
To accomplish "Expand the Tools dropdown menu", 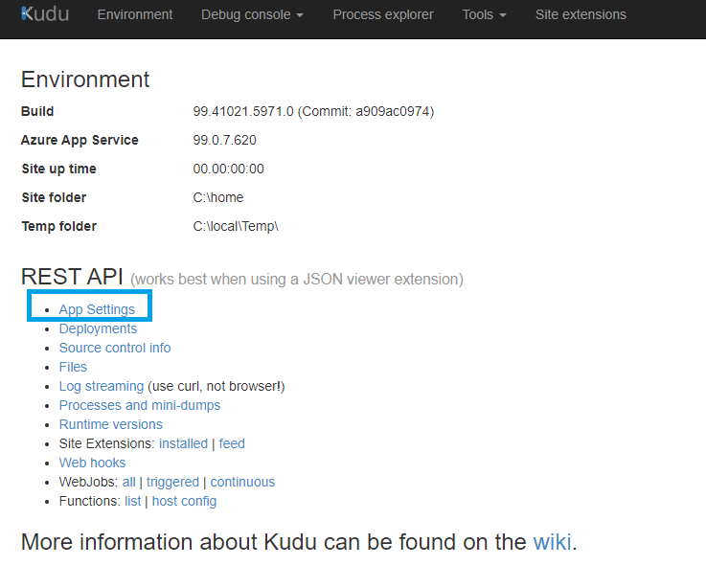I will coord(484,14).
